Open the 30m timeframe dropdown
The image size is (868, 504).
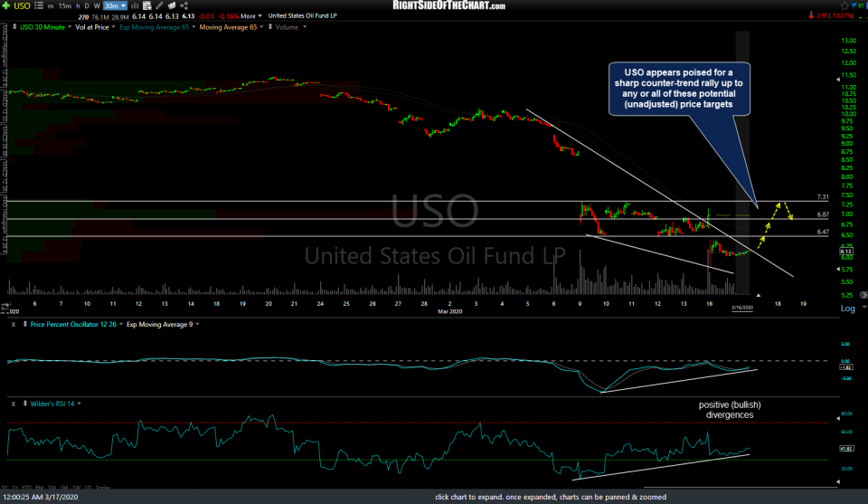coord(116,6)
